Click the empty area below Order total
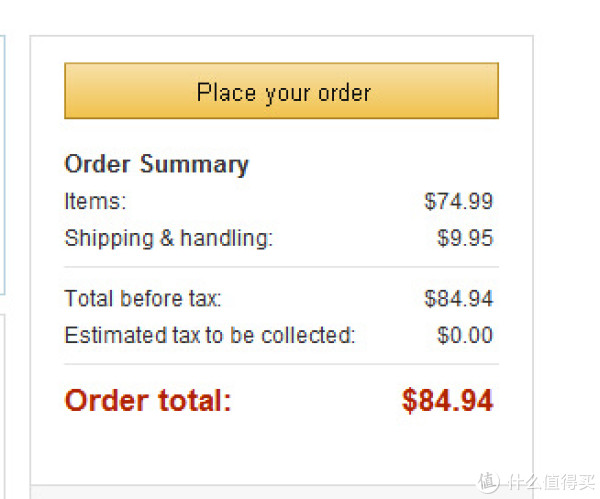 coord(281,450)
